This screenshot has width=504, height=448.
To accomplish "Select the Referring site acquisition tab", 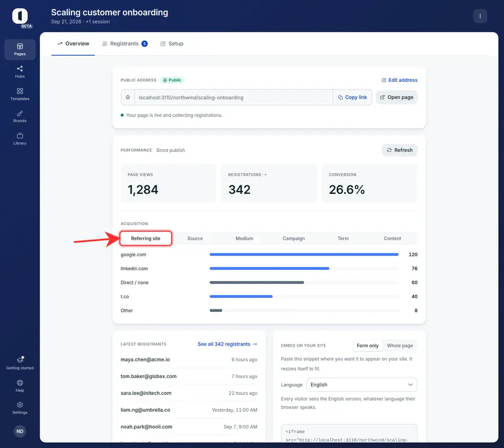I will pyautogui.click(x=145, y=238).
